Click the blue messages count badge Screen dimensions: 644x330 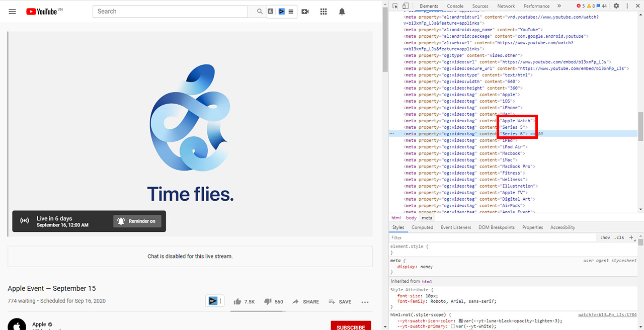(602, 6)
